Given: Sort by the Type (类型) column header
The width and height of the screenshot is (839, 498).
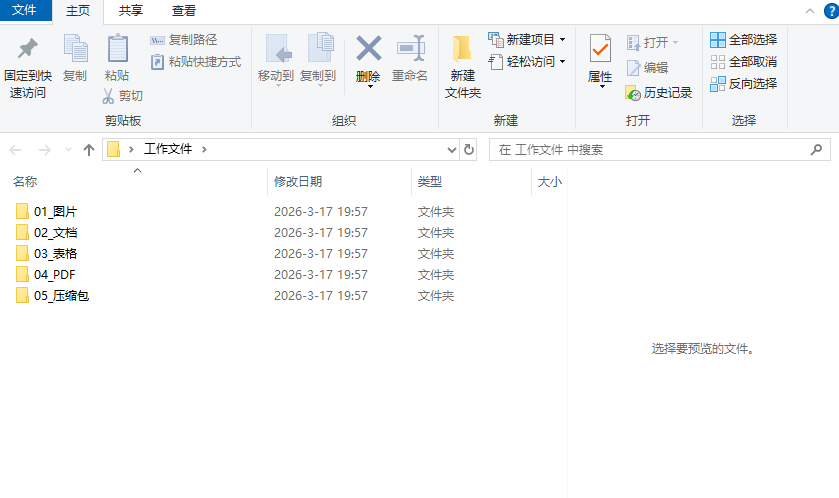Looking at the screenshot, I should point(430,182).
